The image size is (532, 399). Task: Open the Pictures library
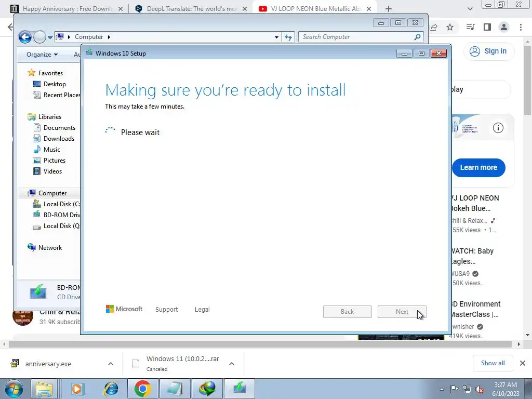[54, 161]
